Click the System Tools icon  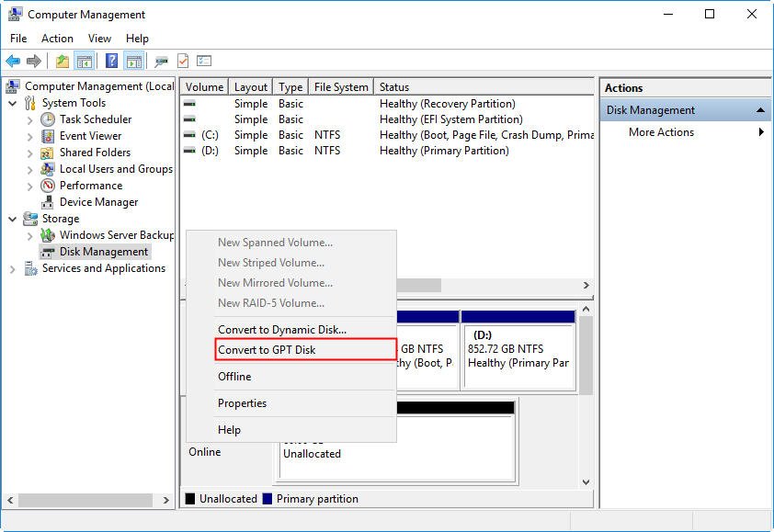coord(30,103)
